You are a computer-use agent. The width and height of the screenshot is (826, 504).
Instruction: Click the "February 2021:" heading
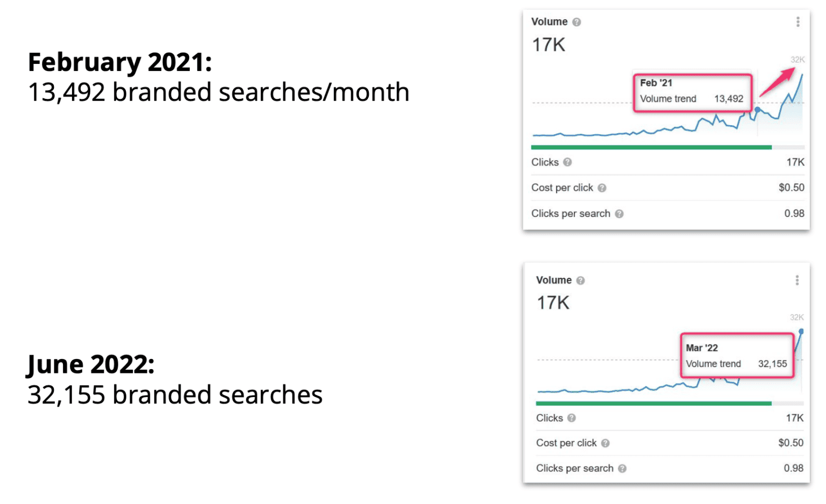coord(120,62)
